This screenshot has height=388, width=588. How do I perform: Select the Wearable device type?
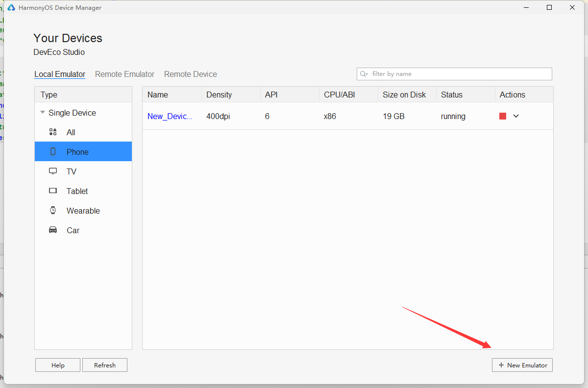point(83,211)
